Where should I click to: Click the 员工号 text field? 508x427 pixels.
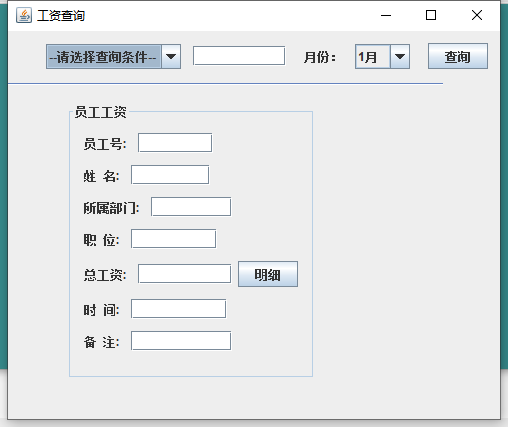(x=175, y=143)
